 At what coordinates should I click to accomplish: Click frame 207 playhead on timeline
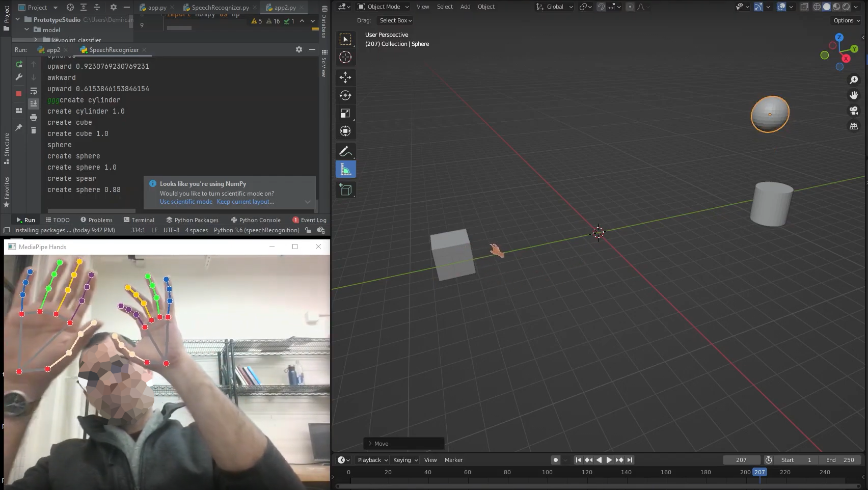(759, 472)
